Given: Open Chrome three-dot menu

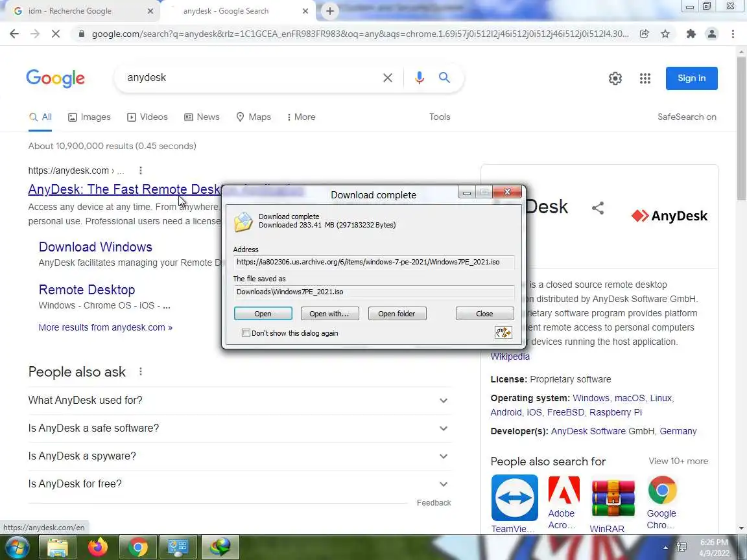Looking at the screenshot, I should (733, 34).
